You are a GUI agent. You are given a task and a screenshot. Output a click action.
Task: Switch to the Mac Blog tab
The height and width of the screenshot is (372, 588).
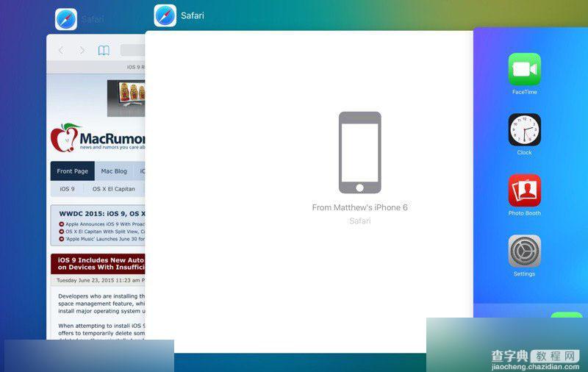click(x=114, y=171)
